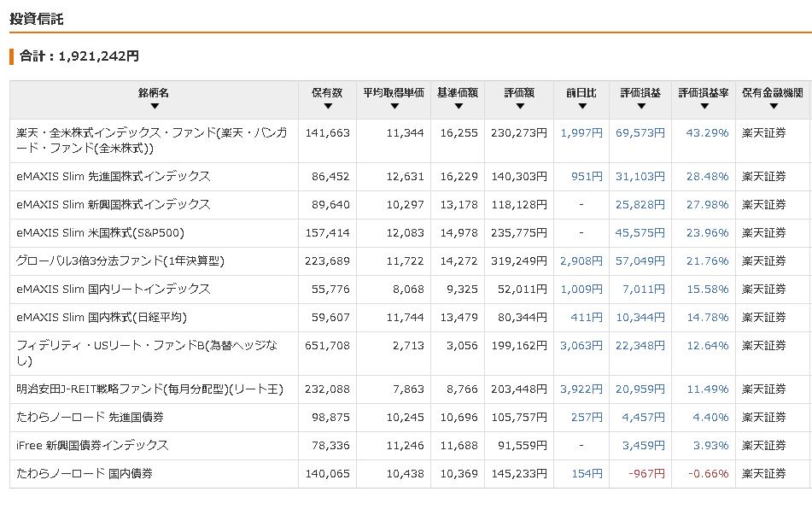Click the 投資信託 section heading

click(36, 19)
